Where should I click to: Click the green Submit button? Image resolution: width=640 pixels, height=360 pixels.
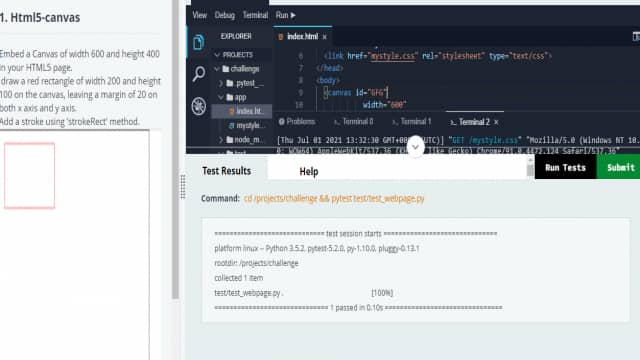coord(619,167)
